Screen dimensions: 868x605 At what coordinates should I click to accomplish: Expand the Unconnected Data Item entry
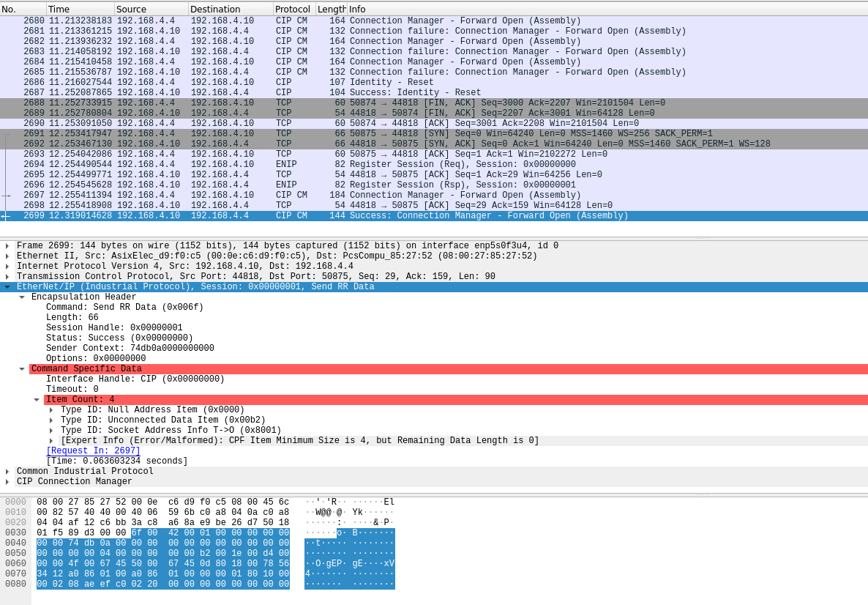click(50, 420)
